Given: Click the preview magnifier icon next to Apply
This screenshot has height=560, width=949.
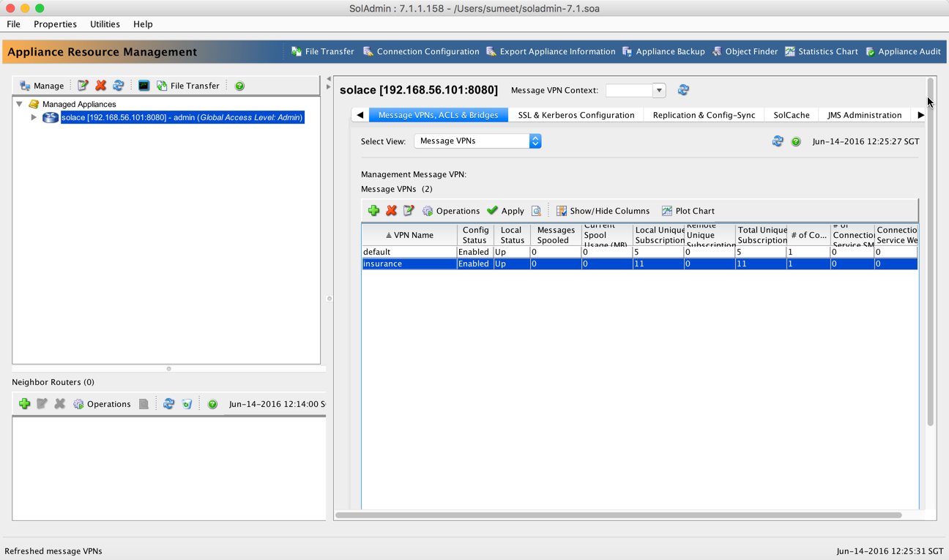Looking at the screenshot, I should coord(536,211).
